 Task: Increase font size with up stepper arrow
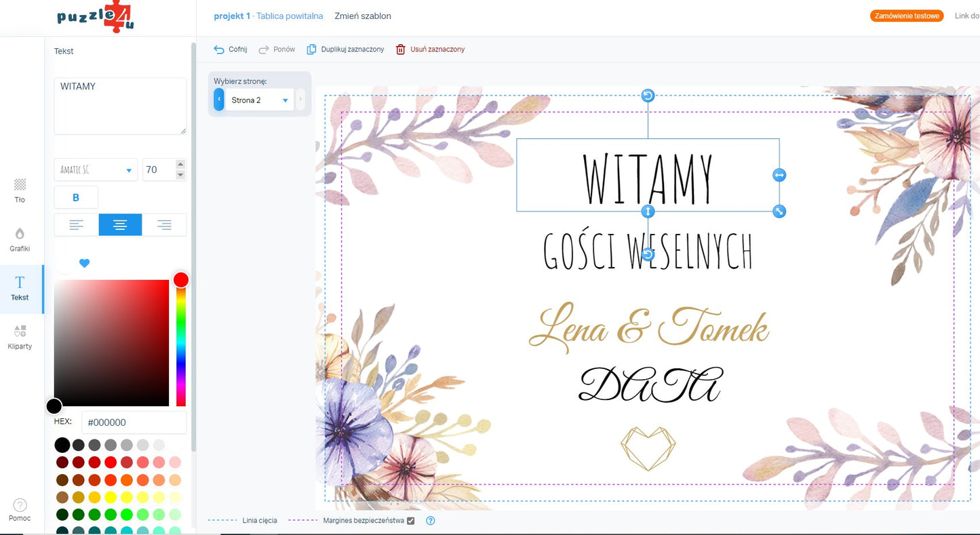pyautogui.click(x=180, y=164)
